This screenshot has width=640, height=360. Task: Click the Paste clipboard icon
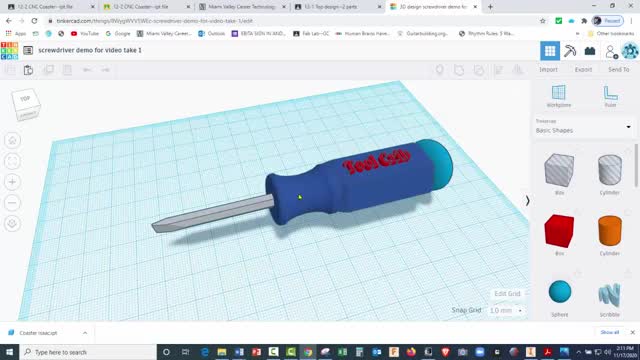[x=28, y=70]
